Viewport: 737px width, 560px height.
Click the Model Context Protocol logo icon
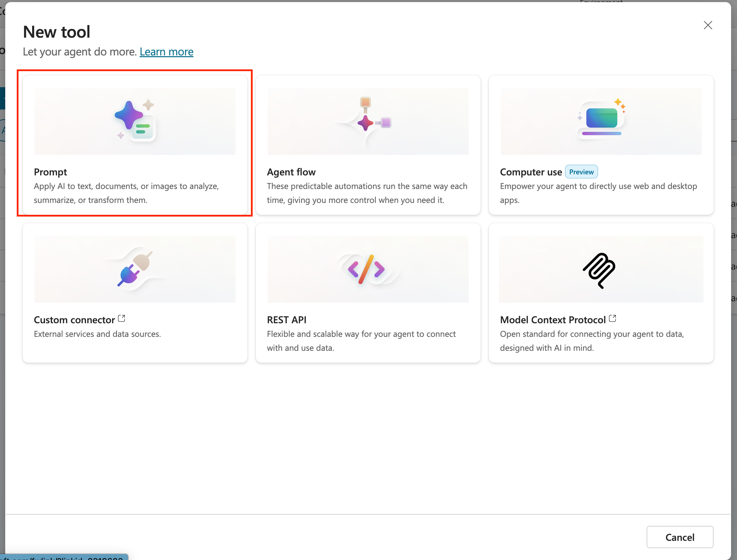pyautogui.click(x=599, y=270)
